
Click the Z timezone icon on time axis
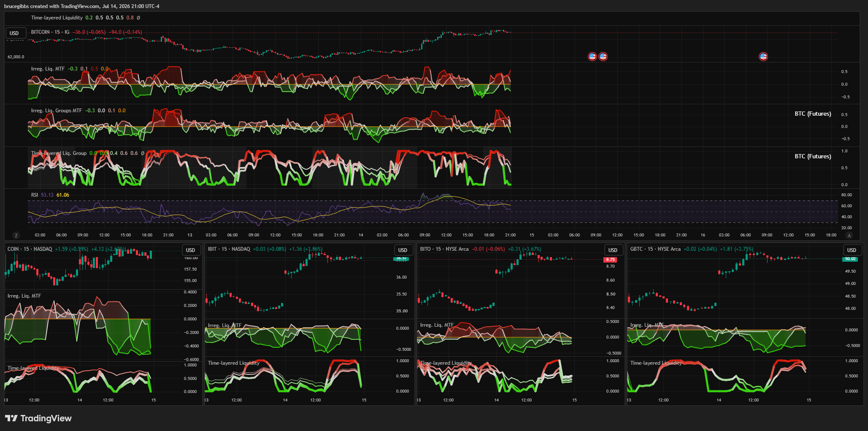coord(16,236)
